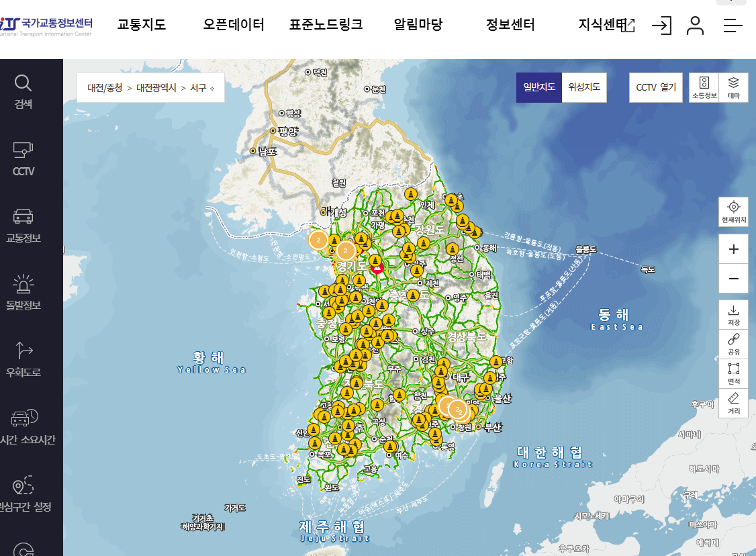Center map on 현재위치 current location
The width and height of the screenshot is (756, 556).
coord(733,212)
